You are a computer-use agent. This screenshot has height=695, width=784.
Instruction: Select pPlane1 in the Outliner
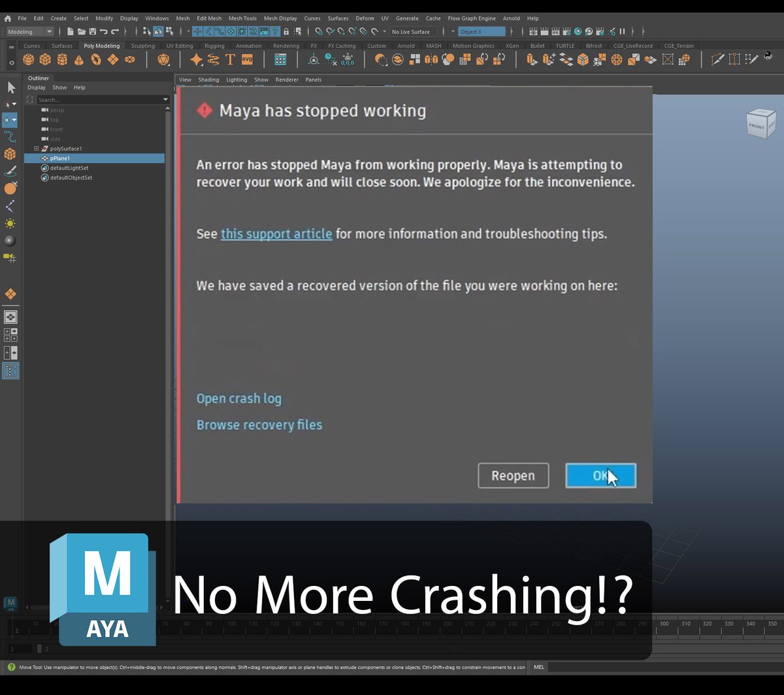94,158
